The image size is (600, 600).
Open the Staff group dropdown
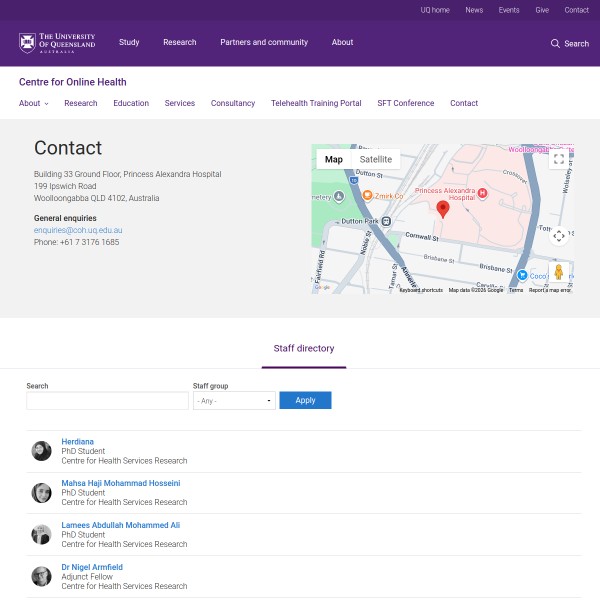pyautogui.click(x=234, y=400)
